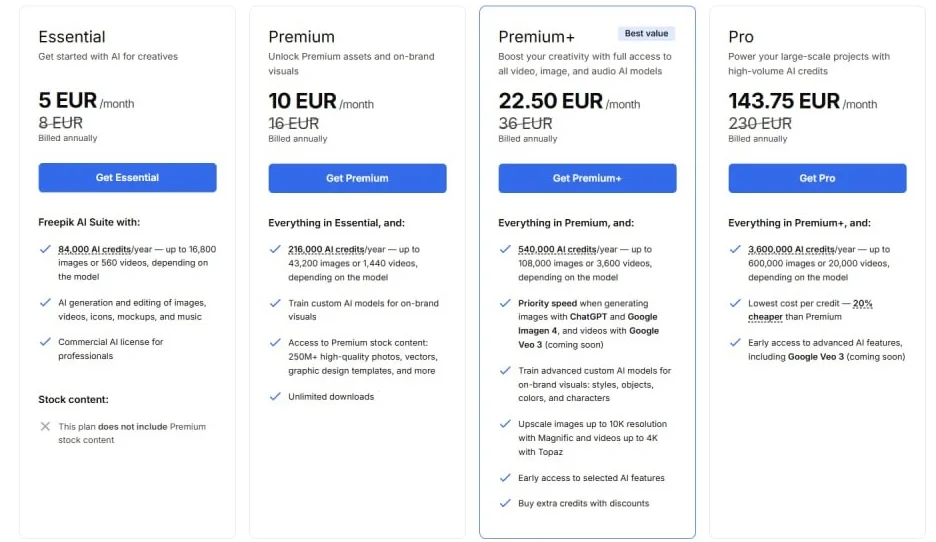Click the 22.50 EUR Premium+ price
936x542 pixels.
coord(550,102)
